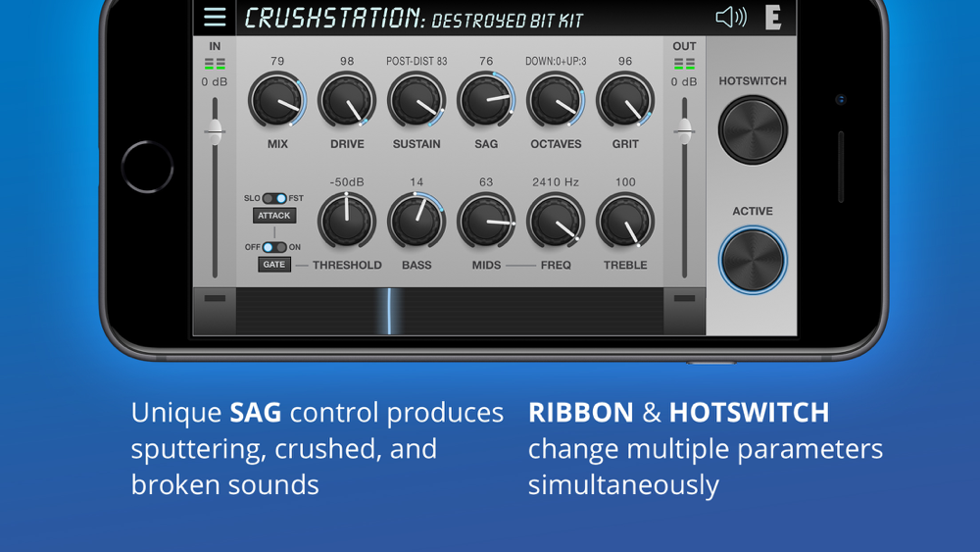Click the IN level fader handle
Viewport: 980px width, 552px height.
tap(215, 131)
